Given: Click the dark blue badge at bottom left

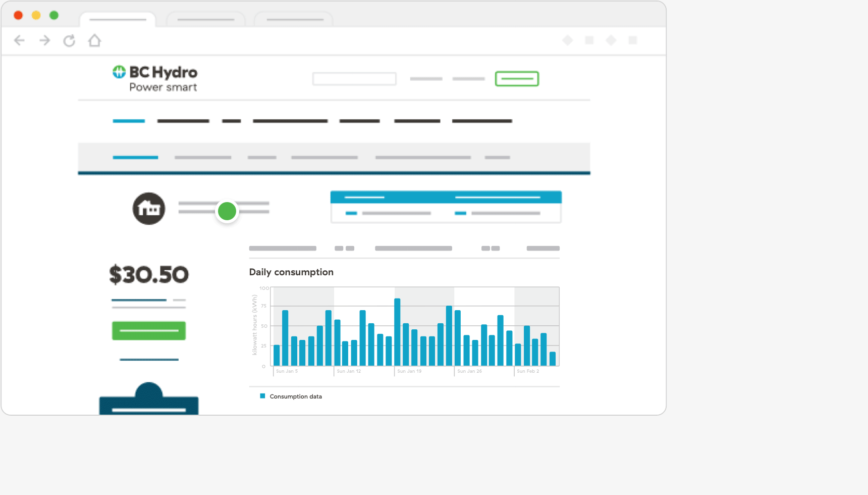Looking at the screenshot, I should [x=149, y=399].
